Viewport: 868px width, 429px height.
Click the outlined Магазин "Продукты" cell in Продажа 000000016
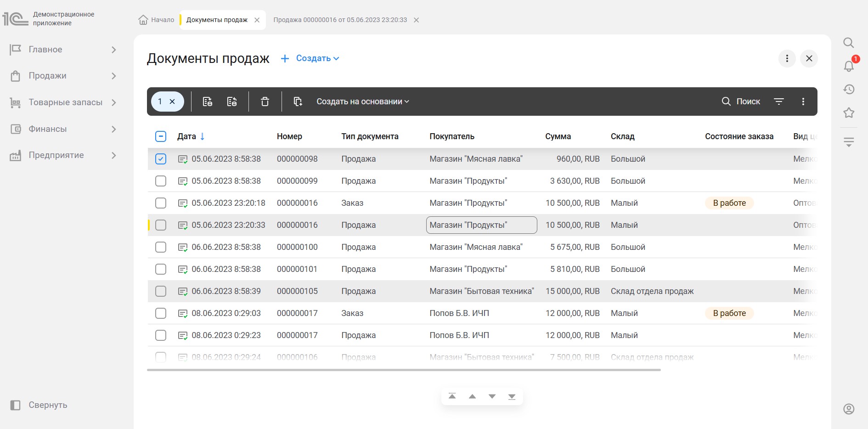pyautogui.click(x=482, y=225)
